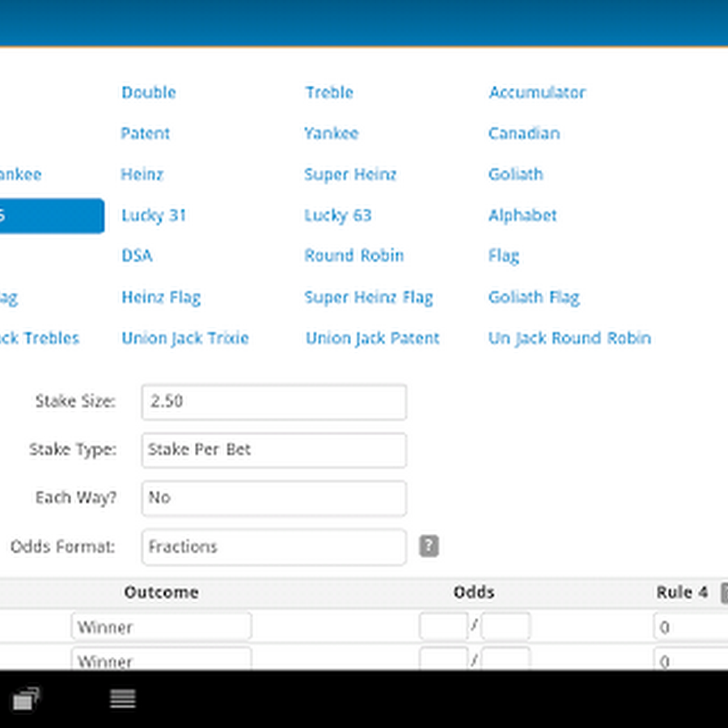Click the Rule 4 column header

pyautogui.click(x=682, y=592)
